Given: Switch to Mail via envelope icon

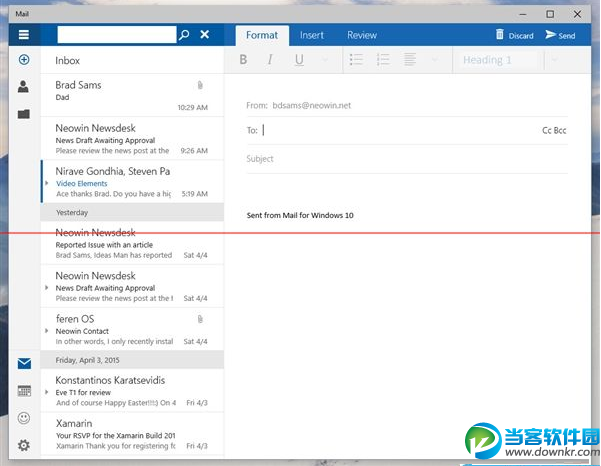Looking at the screenshot, I should [x=24, y=363].
